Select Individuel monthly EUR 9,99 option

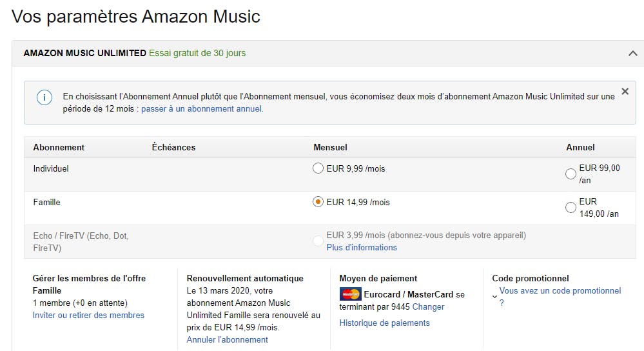click(318, 168)
